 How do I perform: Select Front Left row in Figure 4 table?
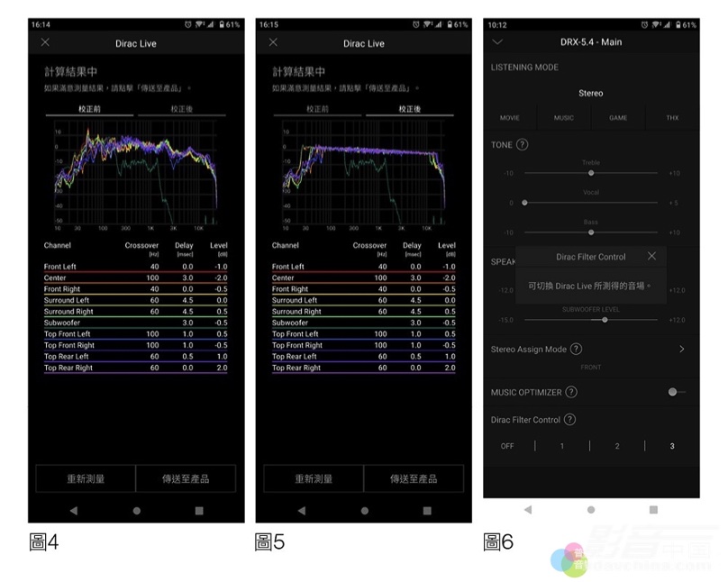tap(135, 267)
